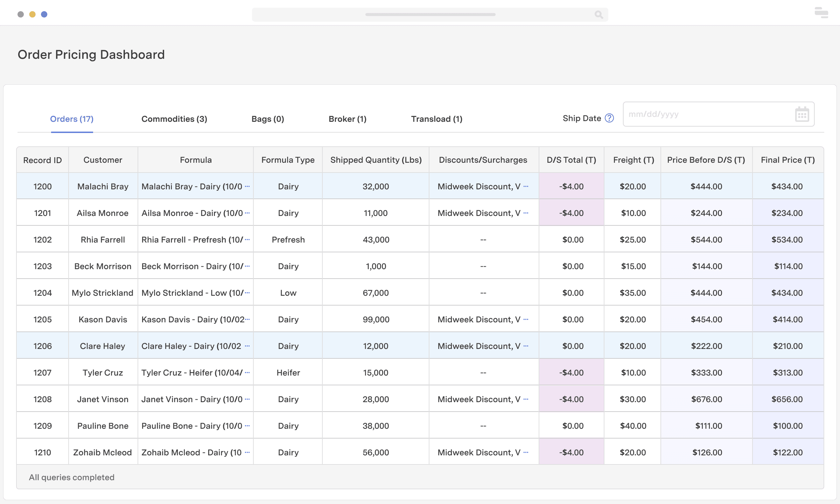Click the panel icon in the top-right corner
Screen dimensions: 840x504
tap(821, 13)
